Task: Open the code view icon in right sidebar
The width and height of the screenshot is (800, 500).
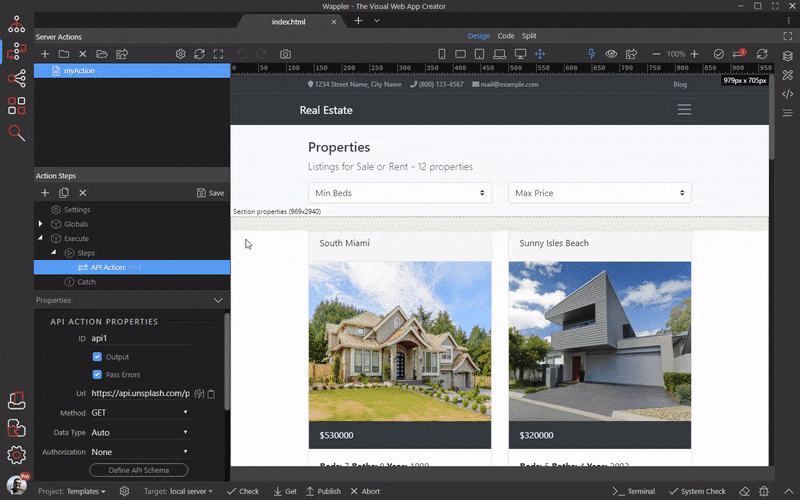Action: click(x=788, y=94)
